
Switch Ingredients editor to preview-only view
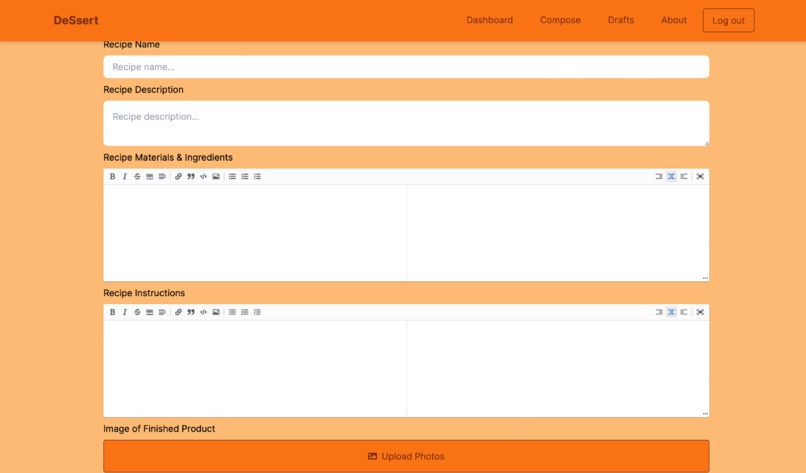click(684, 176)
